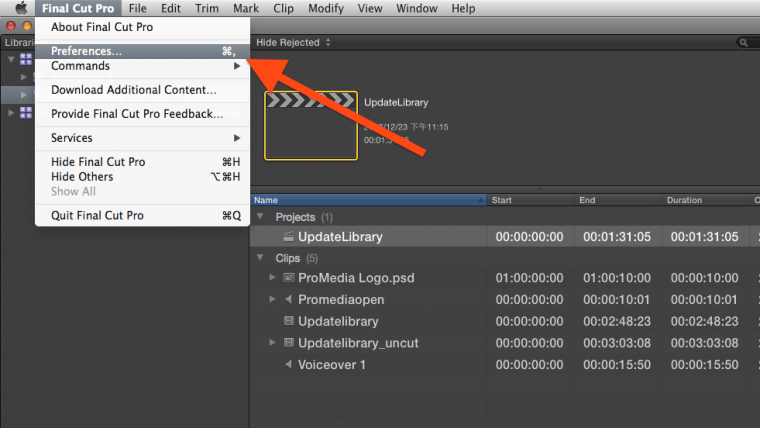Choose Hide Others
This screenshot has width=760, height=428.
click(142, 177)
